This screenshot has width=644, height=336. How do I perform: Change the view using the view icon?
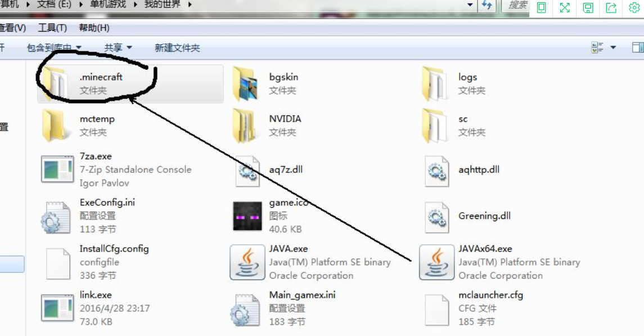click(597, 48)
